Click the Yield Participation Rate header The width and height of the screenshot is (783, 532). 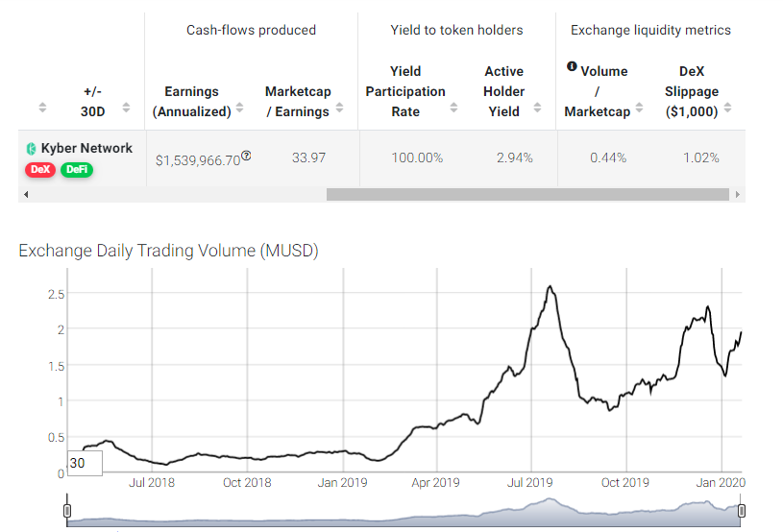point(405,91)
